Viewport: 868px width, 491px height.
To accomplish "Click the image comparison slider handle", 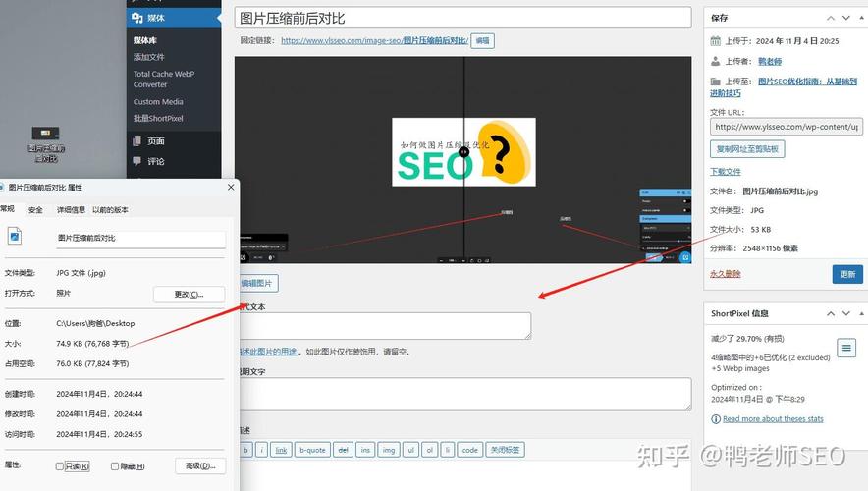I will 463,151.
